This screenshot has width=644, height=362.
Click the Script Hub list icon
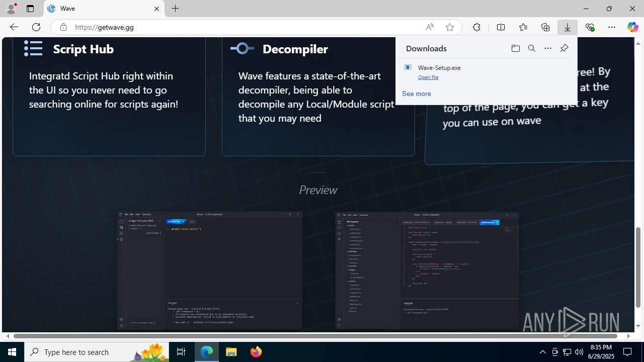[33, 48]
